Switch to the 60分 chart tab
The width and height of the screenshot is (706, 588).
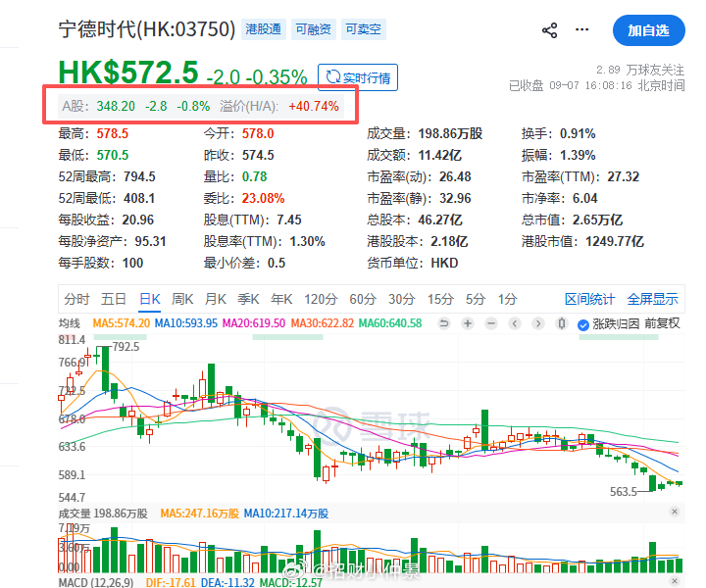pyautogui.click(x=363, y=299)
